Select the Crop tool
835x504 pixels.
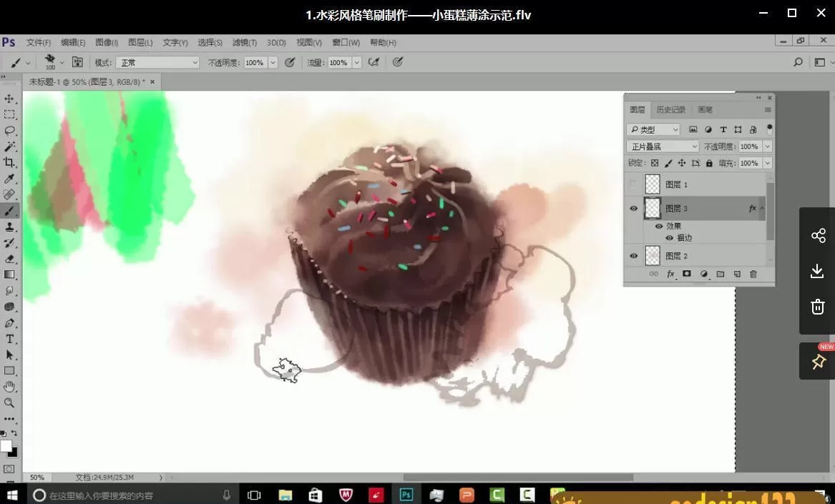point(10,162)
